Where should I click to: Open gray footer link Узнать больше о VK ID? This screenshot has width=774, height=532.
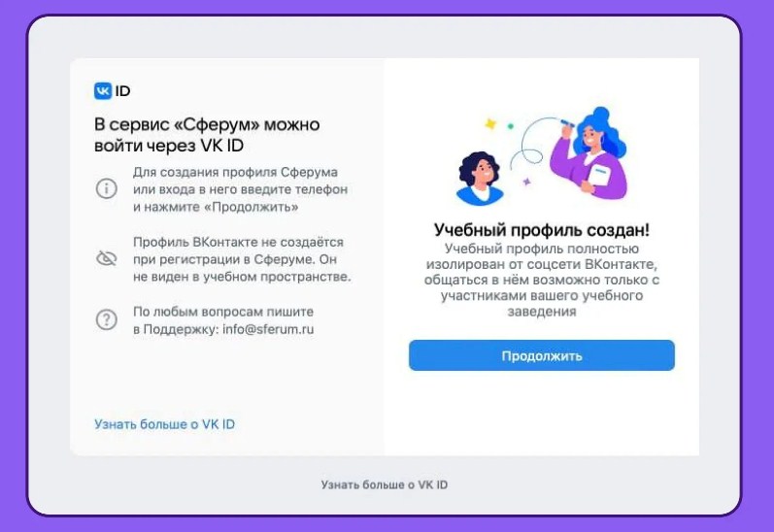384,484
